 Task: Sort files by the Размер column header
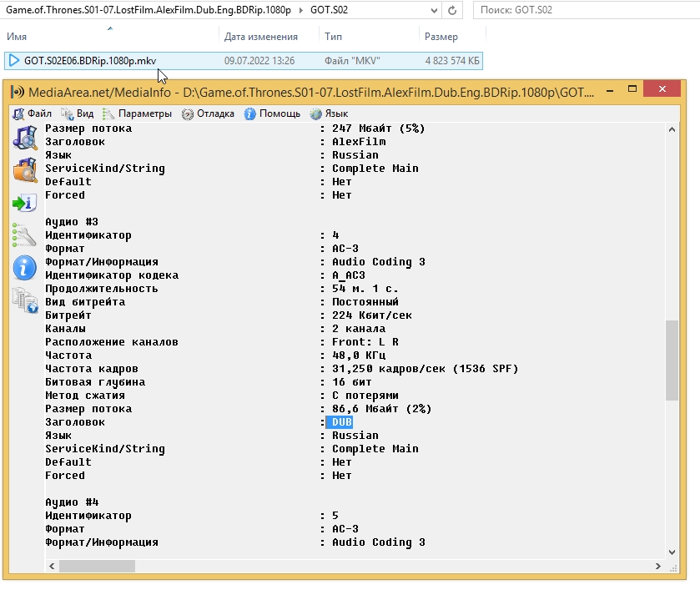(441, 37)
